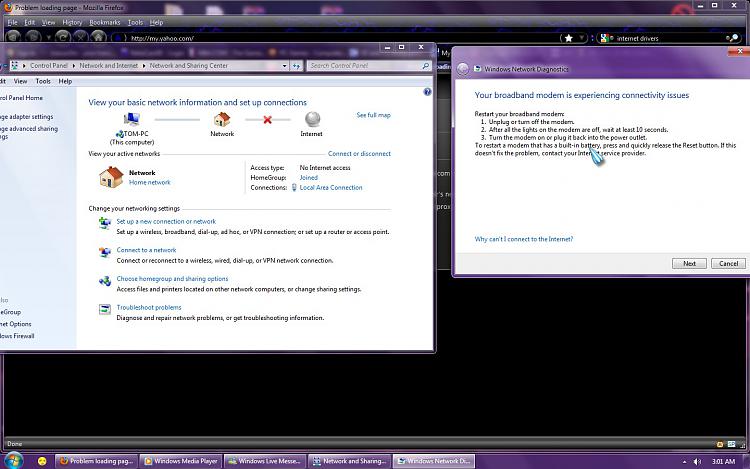Click Next in Network Diagnostics
Viewport: 750px width, 469px height.
tap(689, 263)
